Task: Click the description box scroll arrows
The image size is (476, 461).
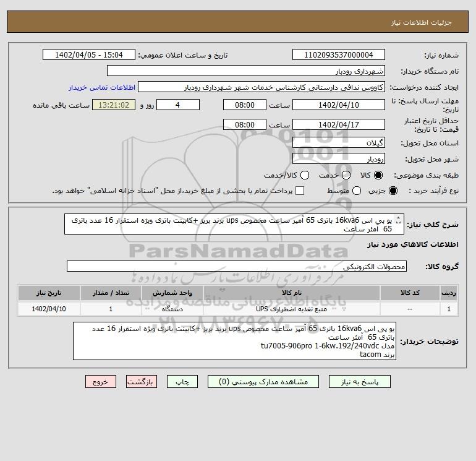Action: click(399, 220)
